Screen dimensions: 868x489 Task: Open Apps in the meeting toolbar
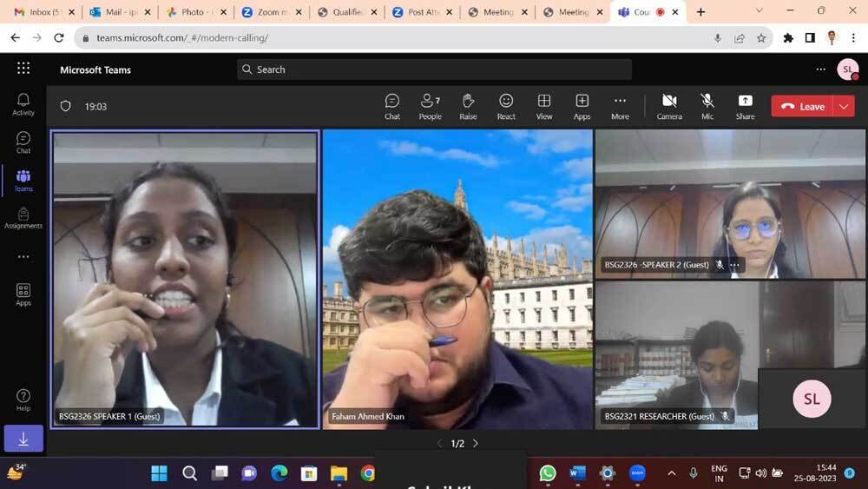[x=582, y=106]
